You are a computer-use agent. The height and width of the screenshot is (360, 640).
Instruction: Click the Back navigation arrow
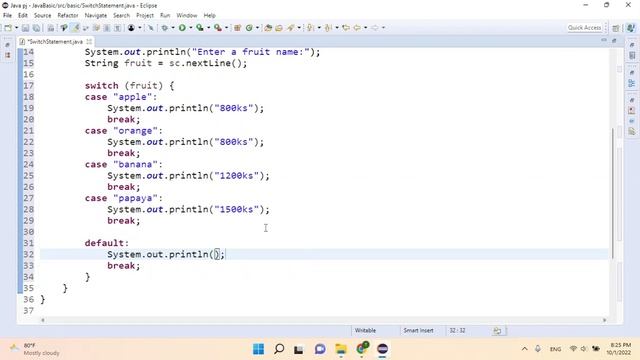coord(357,28)
